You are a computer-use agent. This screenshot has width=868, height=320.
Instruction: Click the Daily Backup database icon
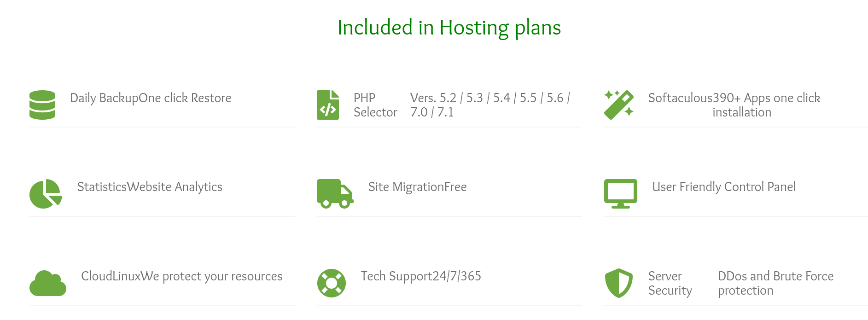(42, 105)
